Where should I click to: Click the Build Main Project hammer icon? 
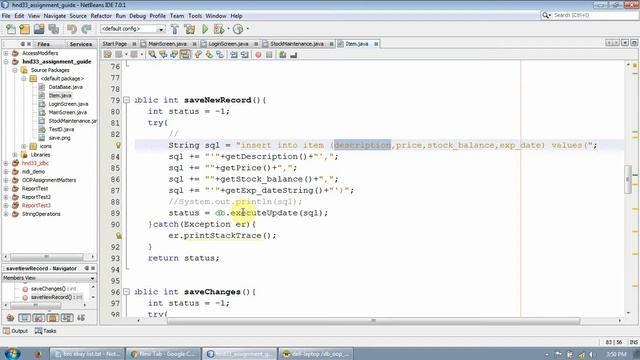coord(175,29)
